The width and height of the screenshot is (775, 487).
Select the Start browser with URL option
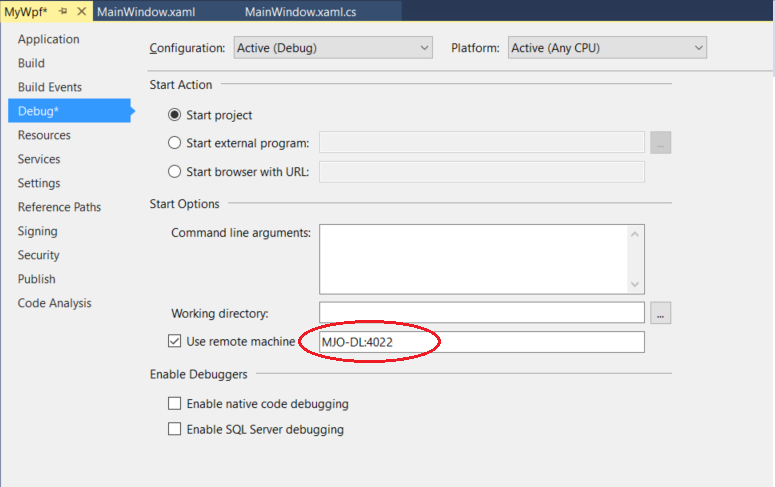pos(175,171)
